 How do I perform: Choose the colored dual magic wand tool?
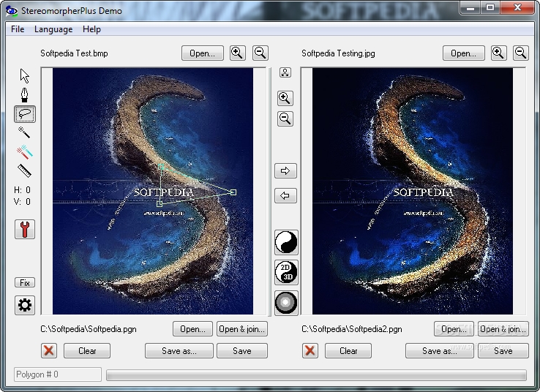[24, 152]
